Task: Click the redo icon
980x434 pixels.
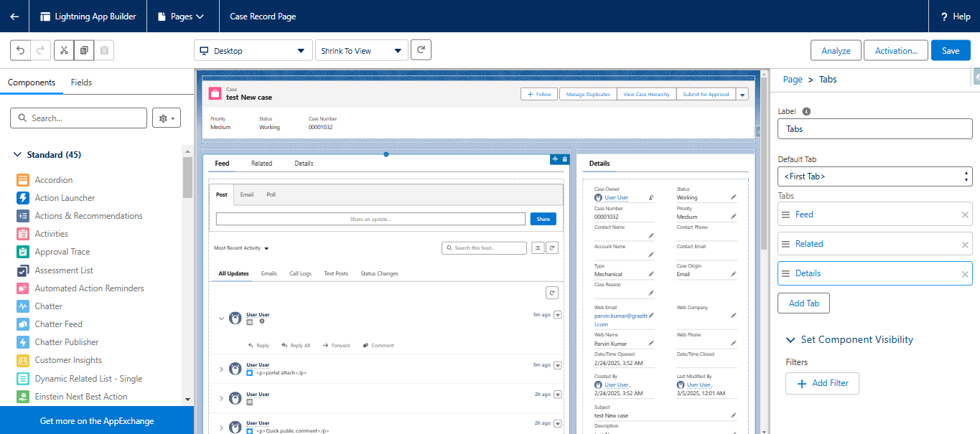Action: click(x=40, y=50)
